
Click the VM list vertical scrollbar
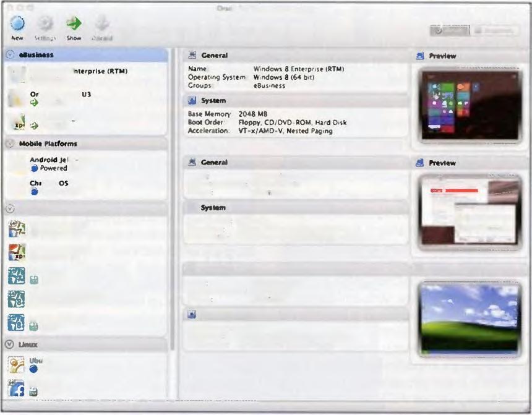tap(173, 200)
